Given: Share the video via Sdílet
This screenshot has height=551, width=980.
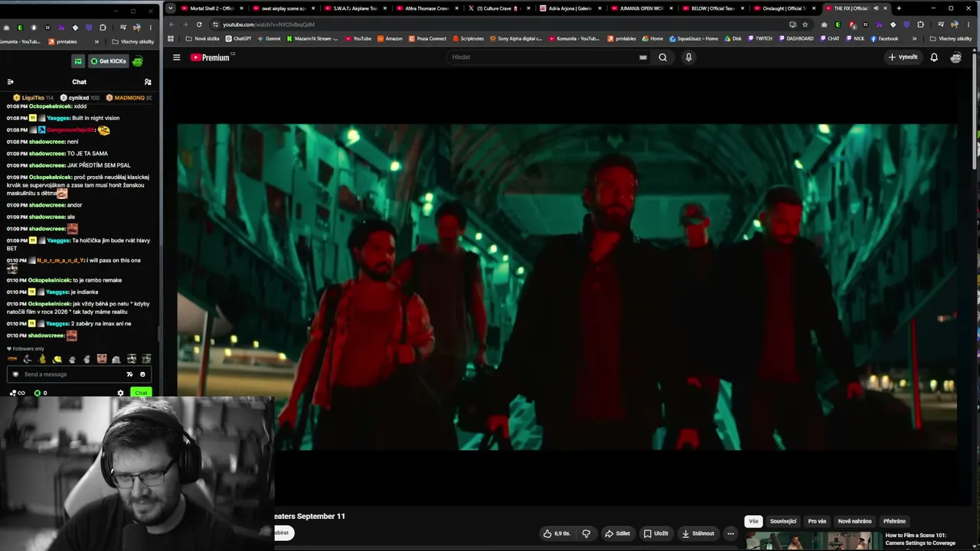Looking at the screenshot, I should tap(617, 533).
